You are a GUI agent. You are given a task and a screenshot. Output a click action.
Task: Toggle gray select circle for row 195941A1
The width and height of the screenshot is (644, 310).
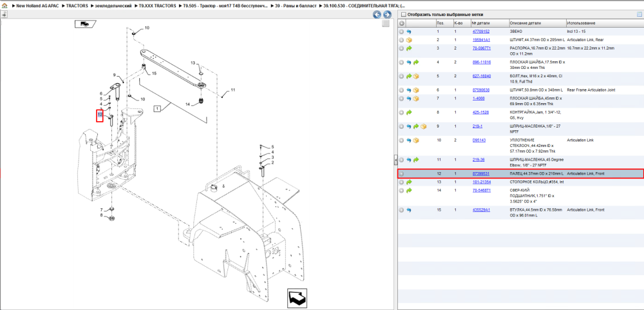402,40
